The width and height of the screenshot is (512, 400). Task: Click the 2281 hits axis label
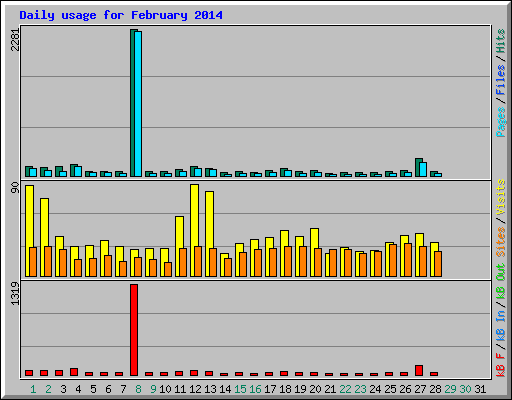point(16,40)
